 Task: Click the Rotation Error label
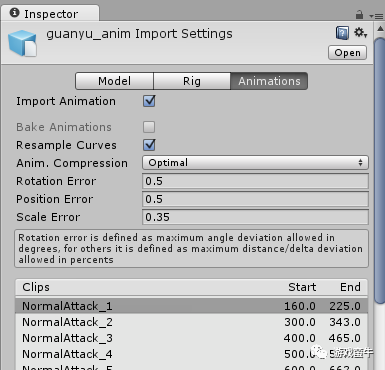pos(56,181)
